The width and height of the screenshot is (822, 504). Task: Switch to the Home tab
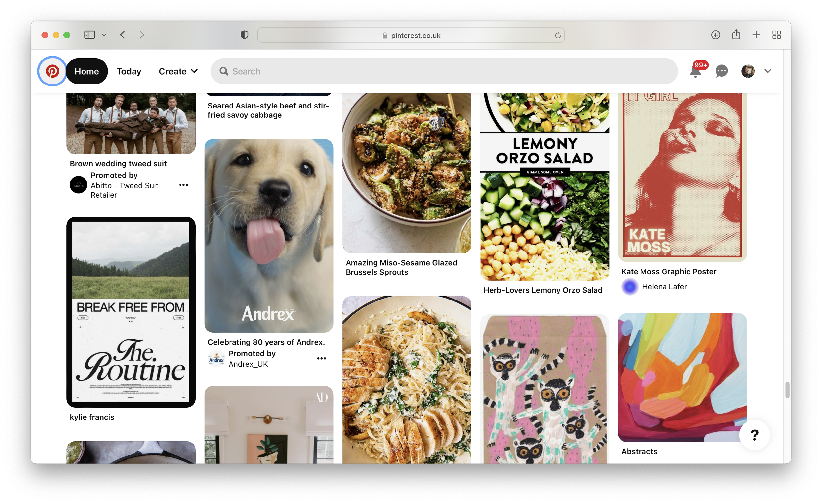click(86, 71)
